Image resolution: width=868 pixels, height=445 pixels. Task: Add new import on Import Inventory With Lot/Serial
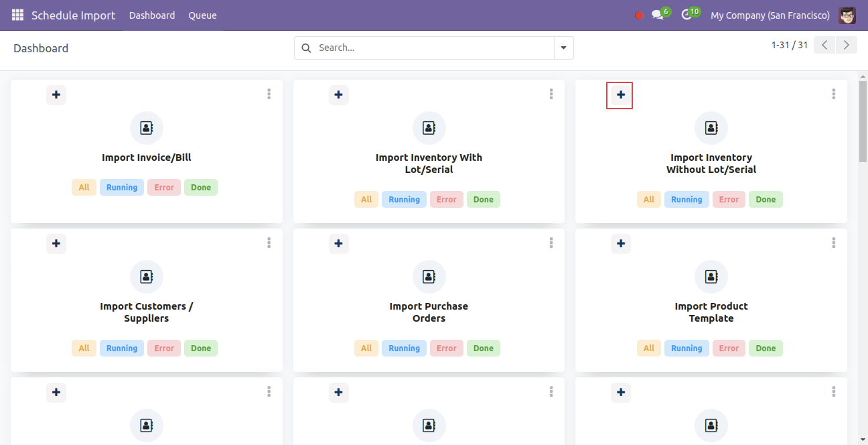(339, 94)
